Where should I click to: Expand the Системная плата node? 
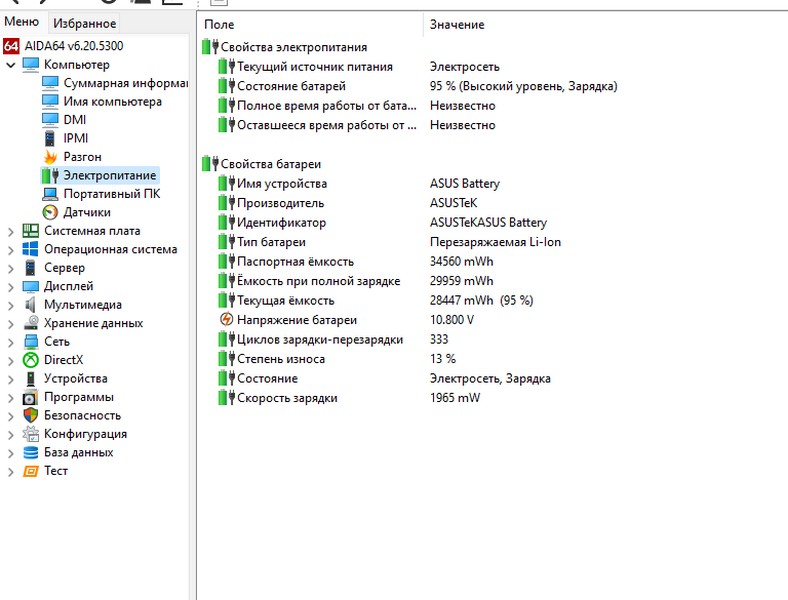point(11,231)
